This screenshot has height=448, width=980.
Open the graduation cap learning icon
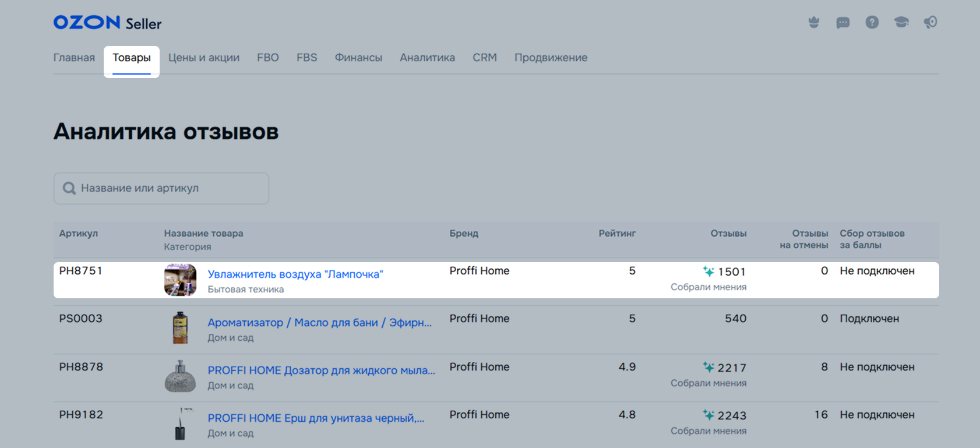pos(901,22)
